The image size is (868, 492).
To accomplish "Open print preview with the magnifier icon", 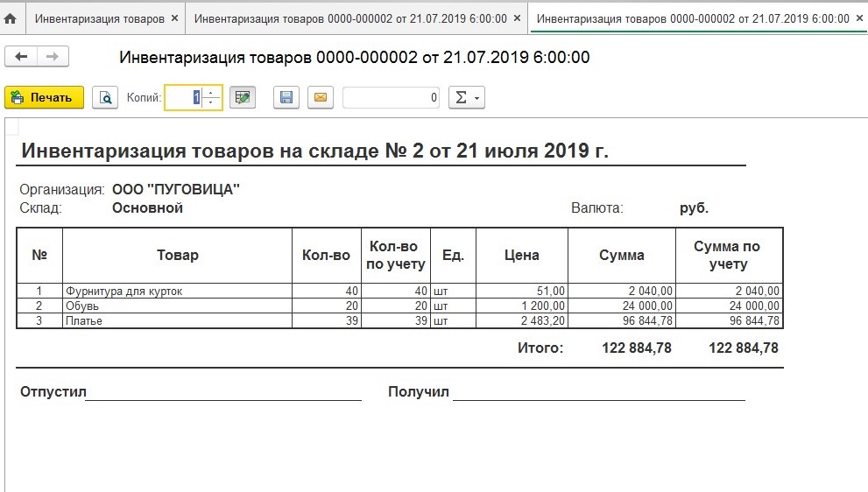I will click(x=105, y=98).
